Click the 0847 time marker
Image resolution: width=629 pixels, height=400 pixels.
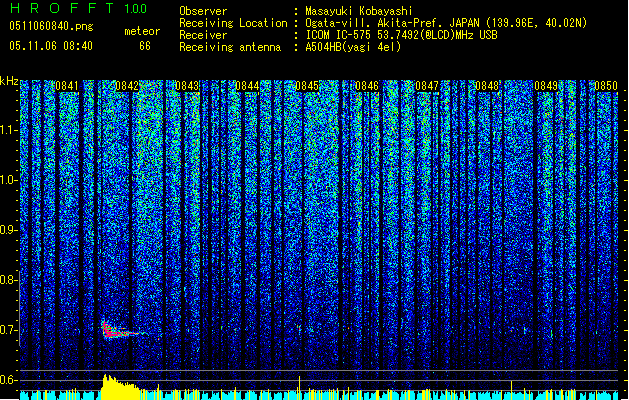tap(427, 86)
